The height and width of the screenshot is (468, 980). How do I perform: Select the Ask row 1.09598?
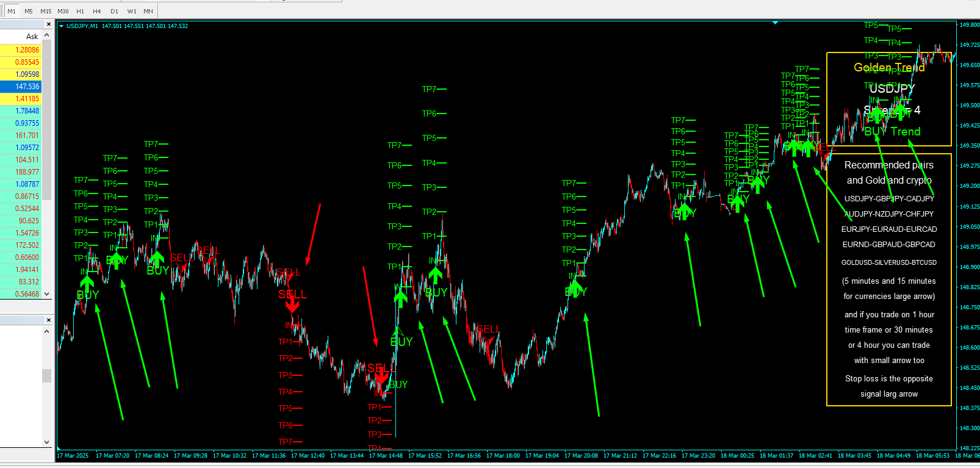[x=21, y=74]
